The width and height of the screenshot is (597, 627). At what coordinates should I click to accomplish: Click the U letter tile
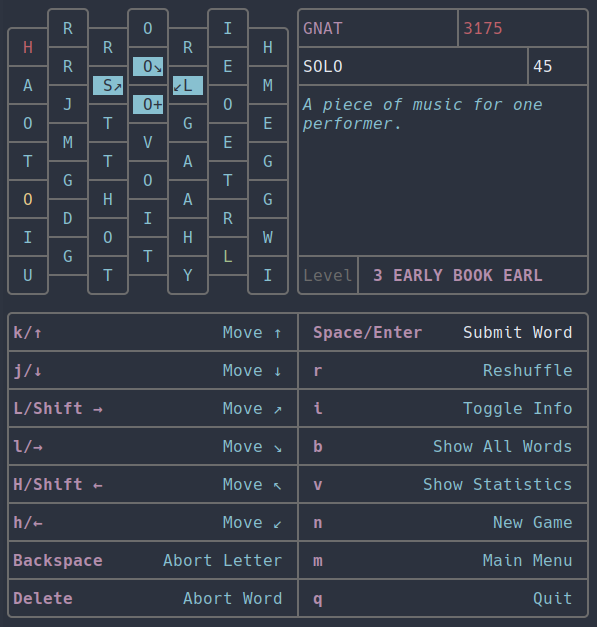click(x=28, y=275)
